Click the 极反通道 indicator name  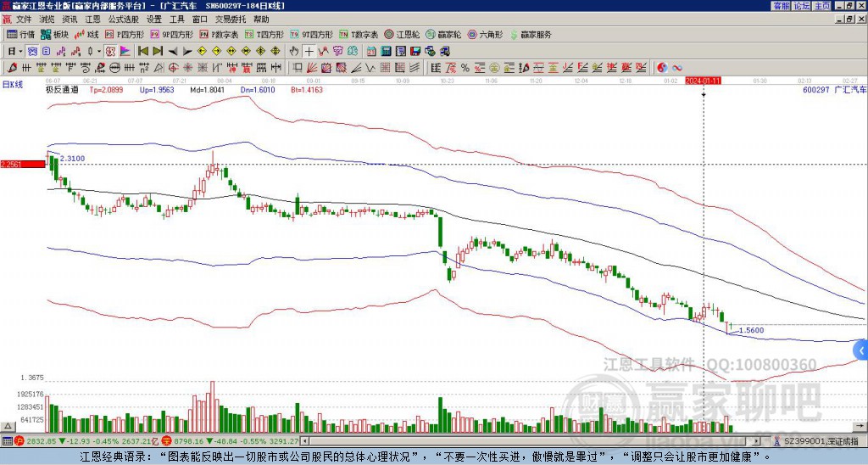click(x=61, y=90)
